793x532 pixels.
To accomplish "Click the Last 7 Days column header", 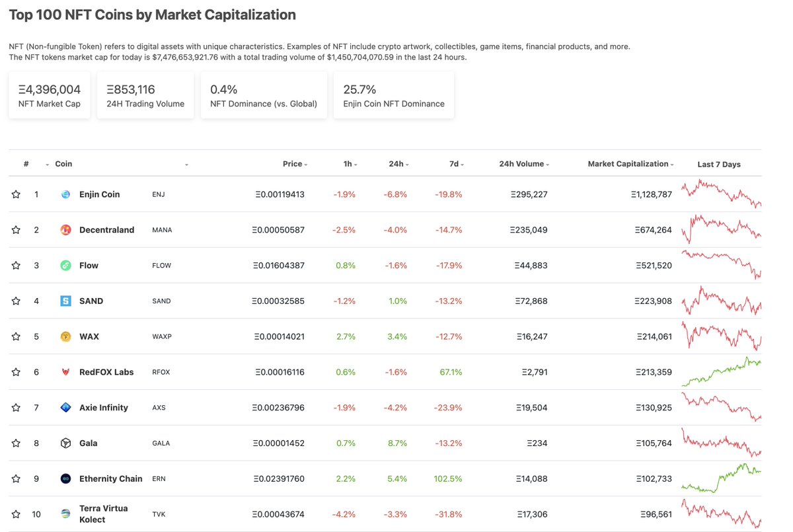I will pos(719,165).
